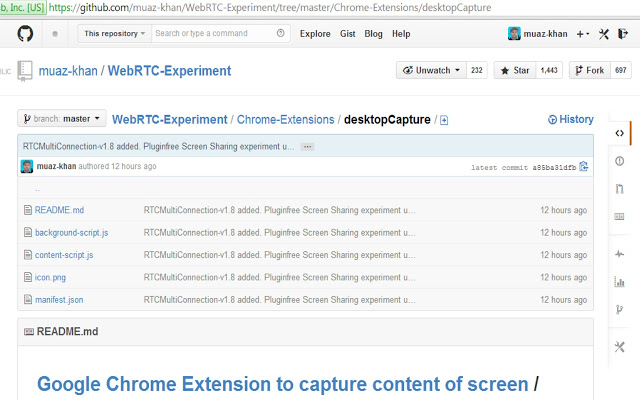The height and width of the screenshot is (400, 640).
Task: Click the top commit message RTCMultiConnection-v1.8 added
Action: pyautogui.click(x=158, y=146)
